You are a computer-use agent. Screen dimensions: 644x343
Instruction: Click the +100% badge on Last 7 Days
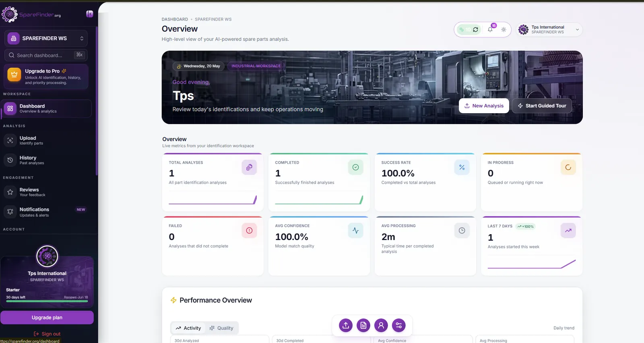click(525, 227)
